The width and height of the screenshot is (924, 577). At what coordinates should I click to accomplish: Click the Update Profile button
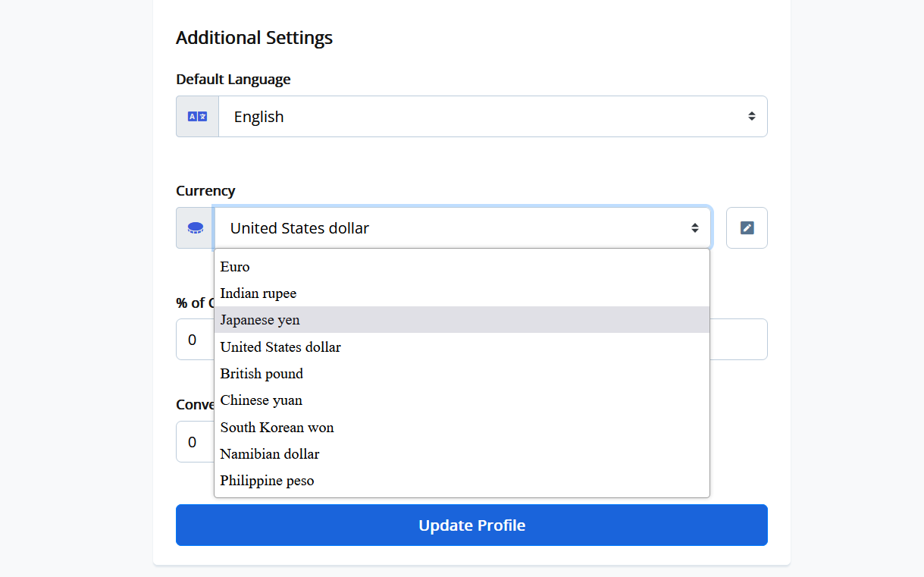click(x=471, y=525)
